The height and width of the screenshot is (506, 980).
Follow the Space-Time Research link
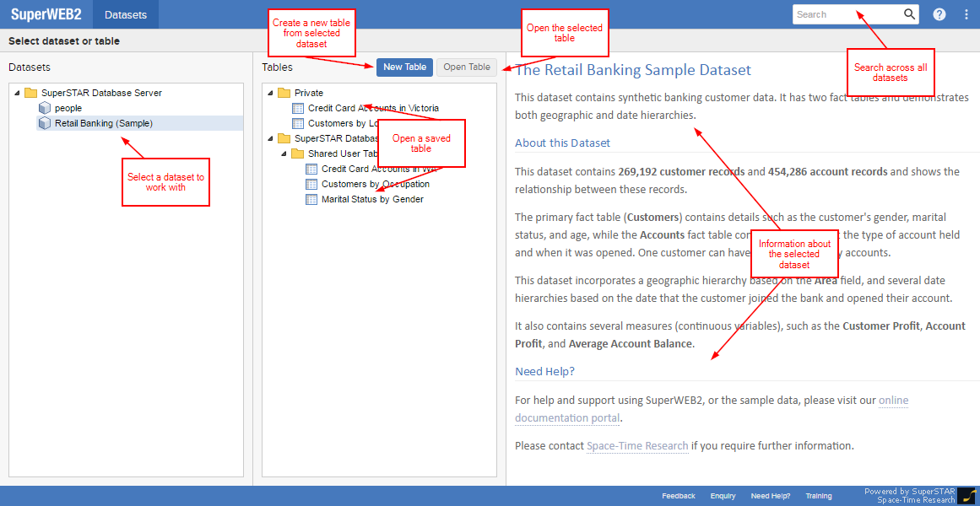pyautogui.click(x=637, y=445)
